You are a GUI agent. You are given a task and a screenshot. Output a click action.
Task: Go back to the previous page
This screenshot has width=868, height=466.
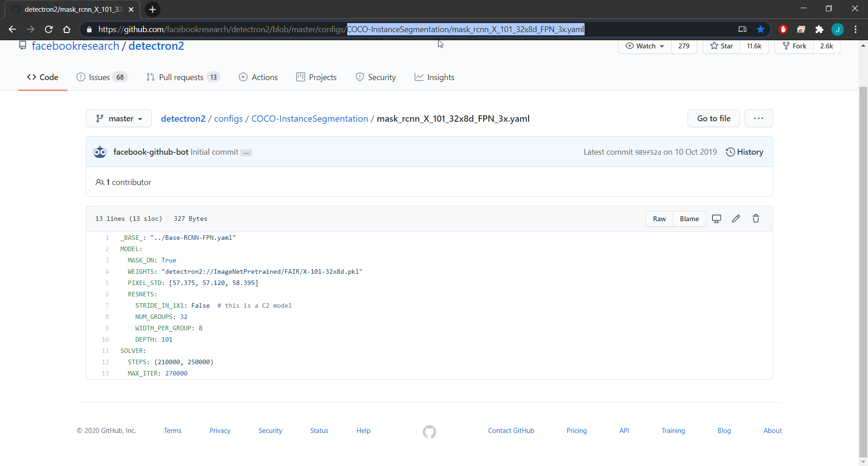[12, 29]
